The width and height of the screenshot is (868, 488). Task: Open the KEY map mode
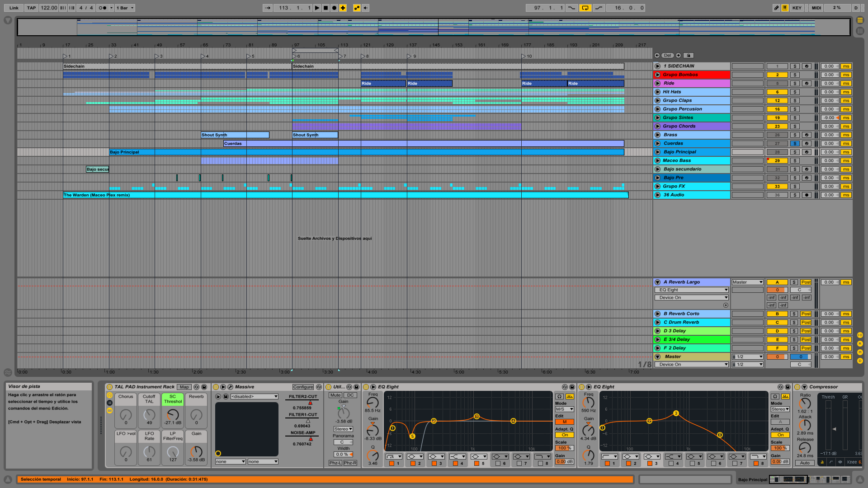tap(797, 8)
